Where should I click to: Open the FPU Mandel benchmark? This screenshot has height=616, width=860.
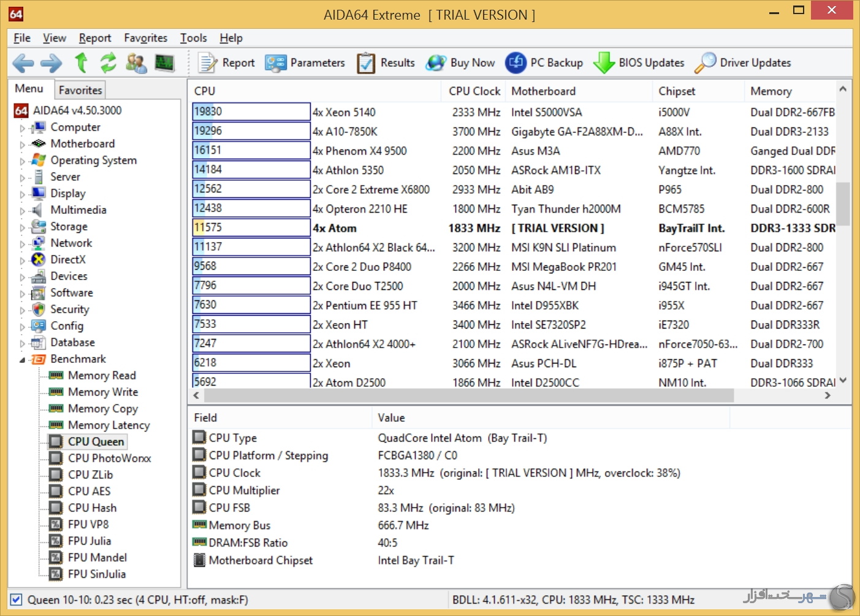pyautogui.click(x=97, y=557)
